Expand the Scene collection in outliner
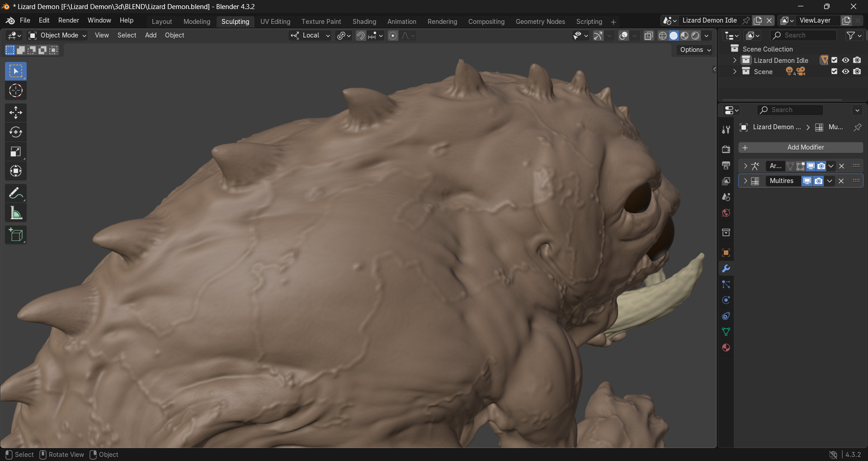868x461 pixels. [735, 71]
